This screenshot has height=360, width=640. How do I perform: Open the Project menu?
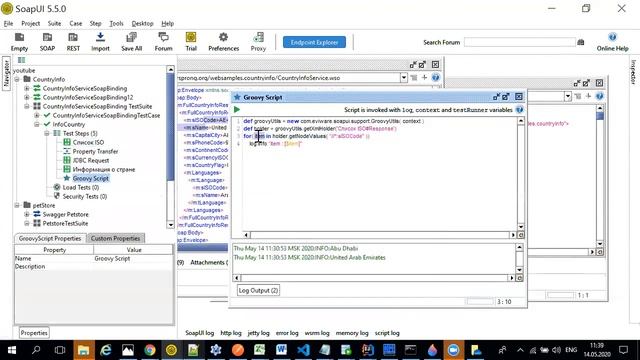31,23
